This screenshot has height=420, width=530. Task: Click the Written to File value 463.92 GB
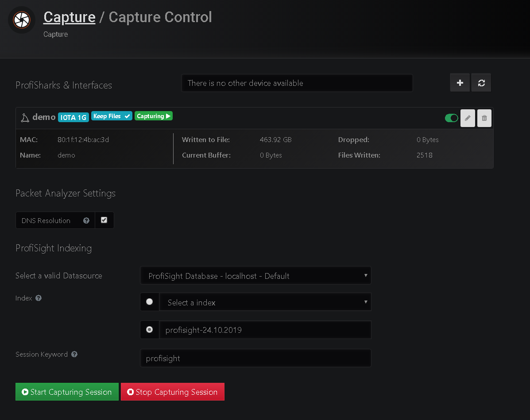click(275, 139)
